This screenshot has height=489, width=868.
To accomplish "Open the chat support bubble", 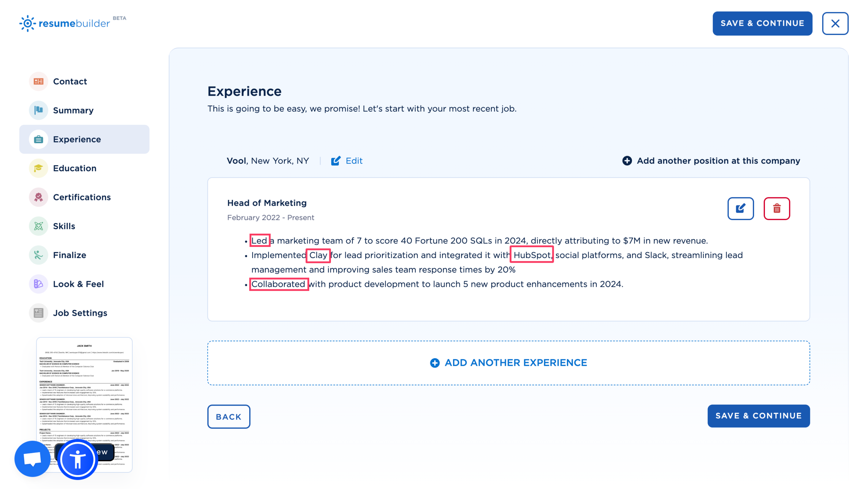I will click(x=32, y=458).
